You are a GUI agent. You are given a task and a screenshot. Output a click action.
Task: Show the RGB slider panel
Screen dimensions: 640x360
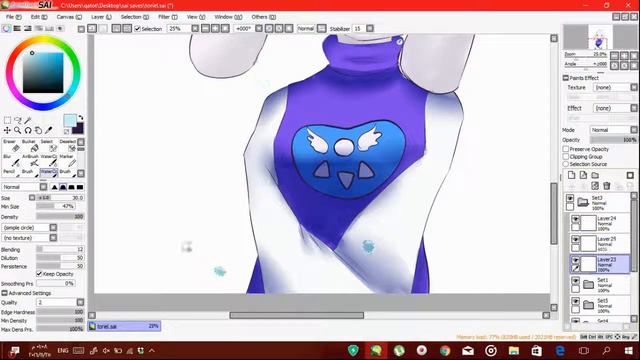point(17,29)
